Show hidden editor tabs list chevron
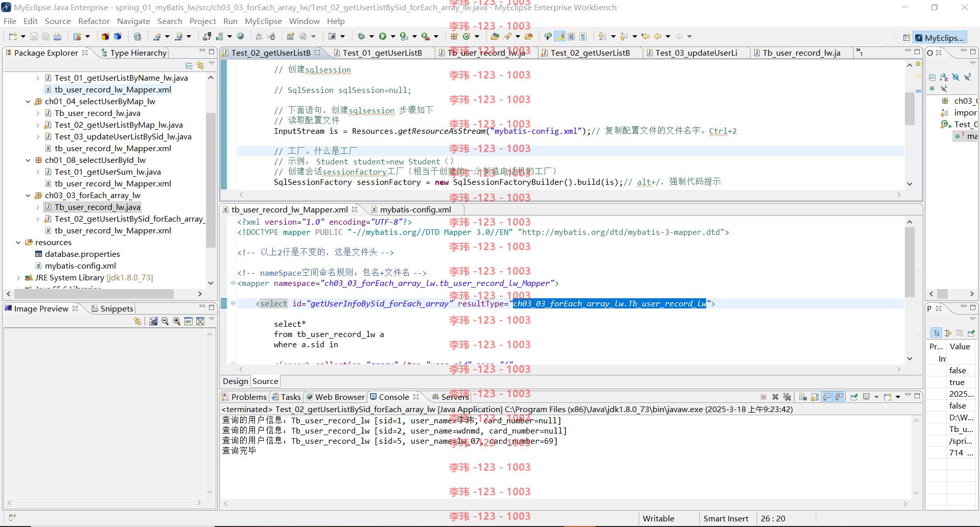 tap(860, 53)
